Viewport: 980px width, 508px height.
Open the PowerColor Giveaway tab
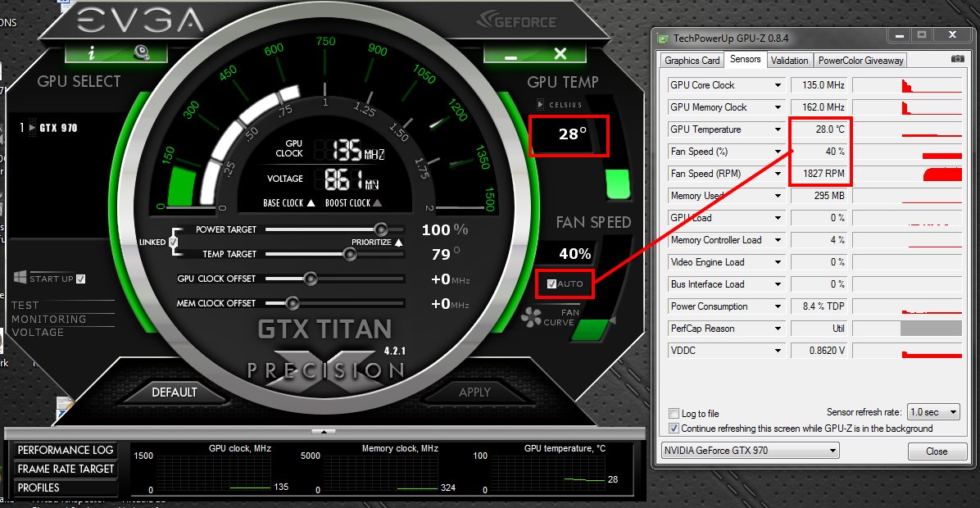(860, 60)
